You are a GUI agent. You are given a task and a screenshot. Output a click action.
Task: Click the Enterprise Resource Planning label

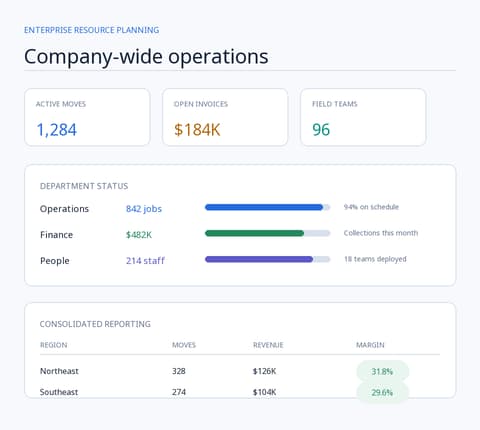pyautogui.click(x=91, y=30)
